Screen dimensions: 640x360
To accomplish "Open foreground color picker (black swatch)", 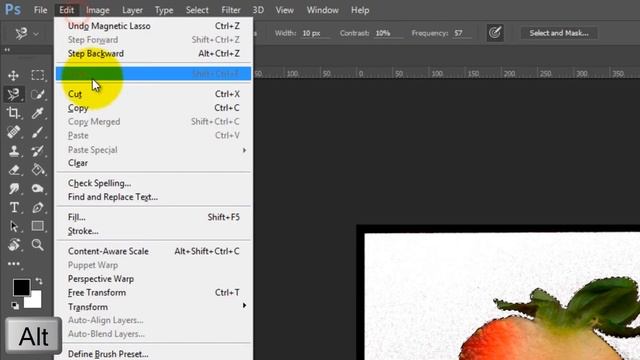I will (21, 287).
